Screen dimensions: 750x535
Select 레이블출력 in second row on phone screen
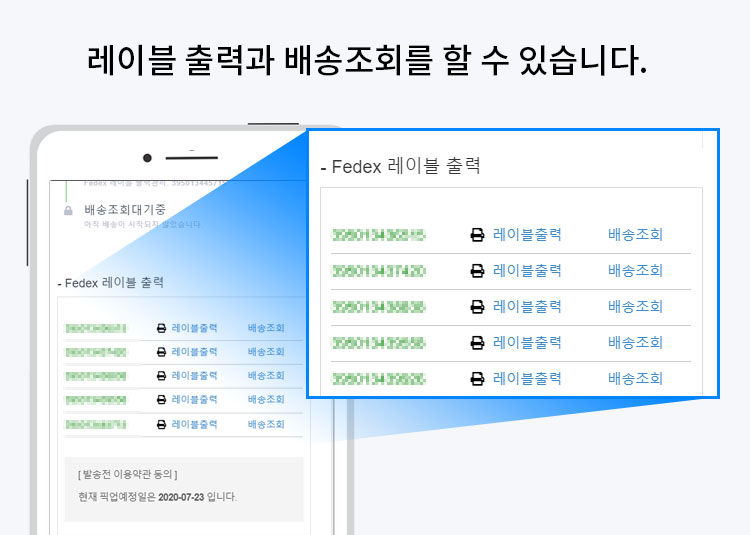[194, 352]
